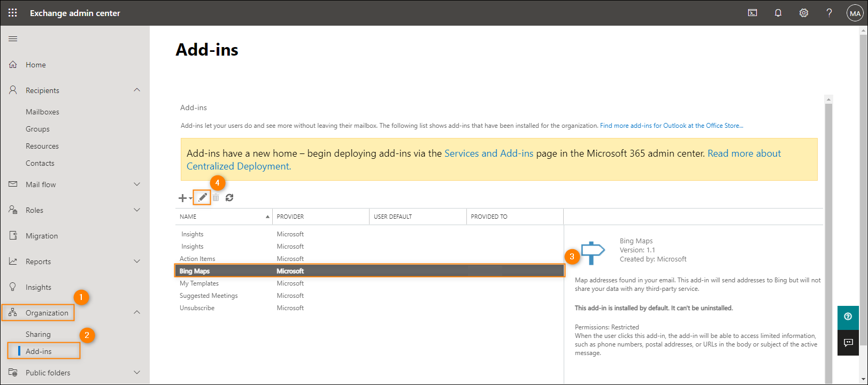Image resolution: width=868 pixels, height=385 pixels.
Task: Open Contacts in the sidebar
Action: [40, 163]
